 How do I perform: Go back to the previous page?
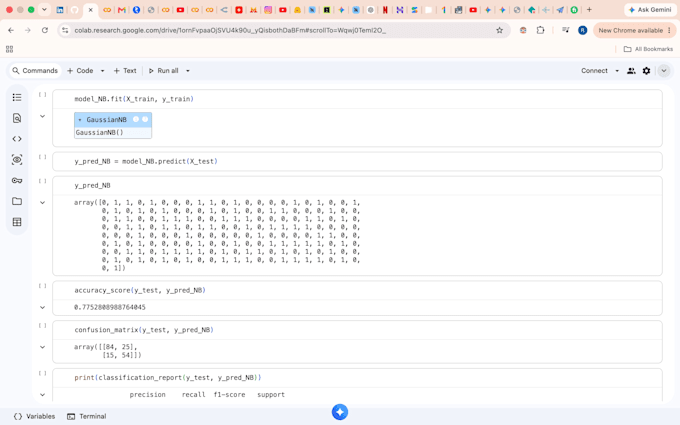click(x=11, y=30)
